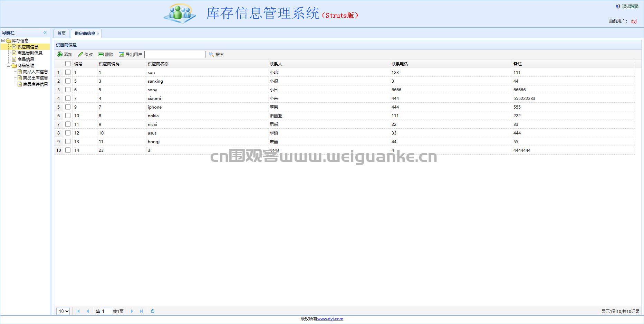The height and width of the screenshot is (324, 644).
Task: Collapse the 商品管理 tree node
Action: pyautogui.click(x=9, y=65)
